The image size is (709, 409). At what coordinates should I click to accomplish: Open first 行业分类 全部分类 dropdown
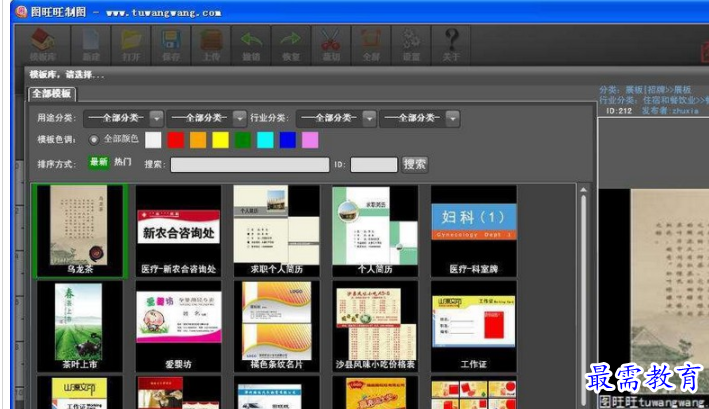point(336,118)
